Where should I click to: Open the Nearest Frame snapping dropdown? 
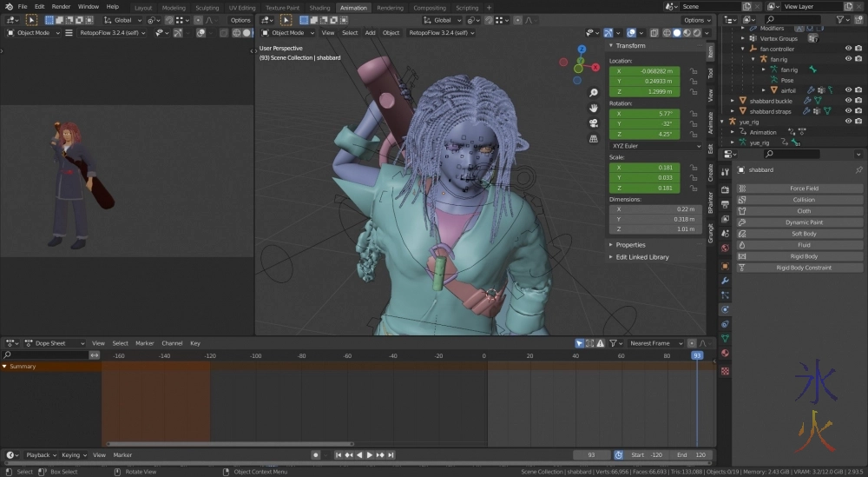[654, 343]
